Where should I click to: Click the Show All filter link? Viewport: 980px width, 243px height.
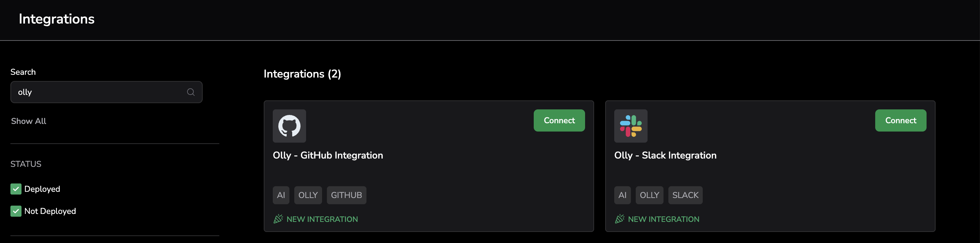click(28, 121)
